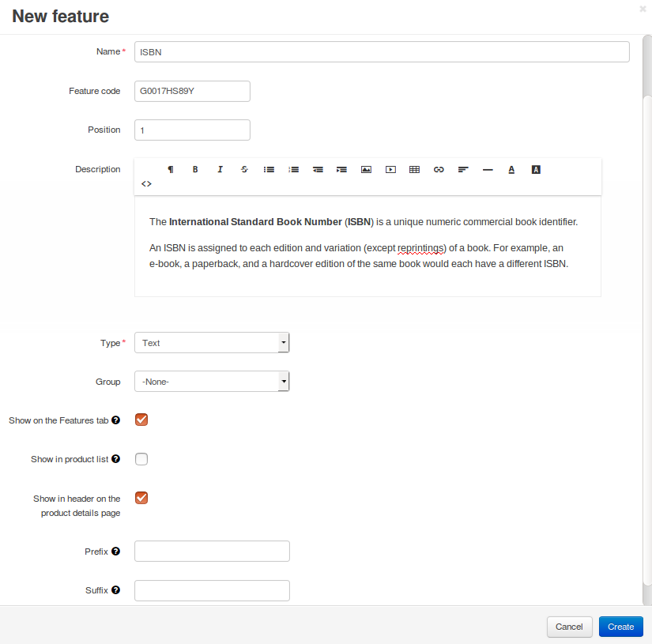Show help for product list option
Screen dimensions: 652x644
[115, 458]
